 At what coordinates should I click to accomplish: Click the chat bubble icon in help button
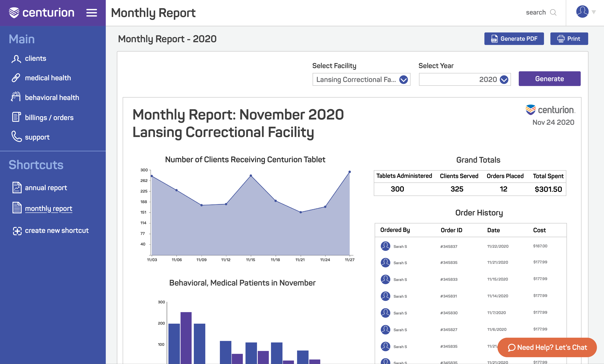(512, 348)
